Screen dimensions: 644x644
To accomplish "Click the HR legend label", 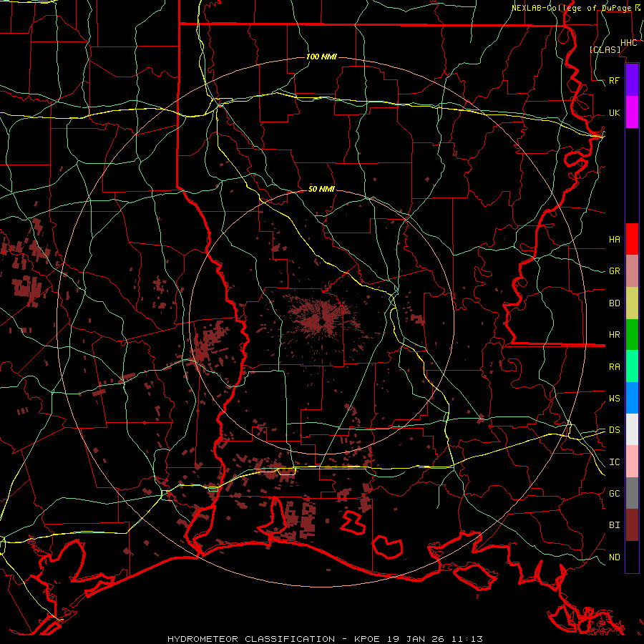I will (x=614, y=335).
